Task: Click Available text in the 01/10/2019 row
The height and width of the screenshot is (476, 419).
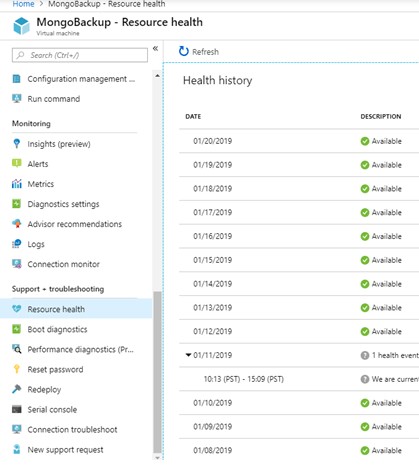Action: pos(386,403)
